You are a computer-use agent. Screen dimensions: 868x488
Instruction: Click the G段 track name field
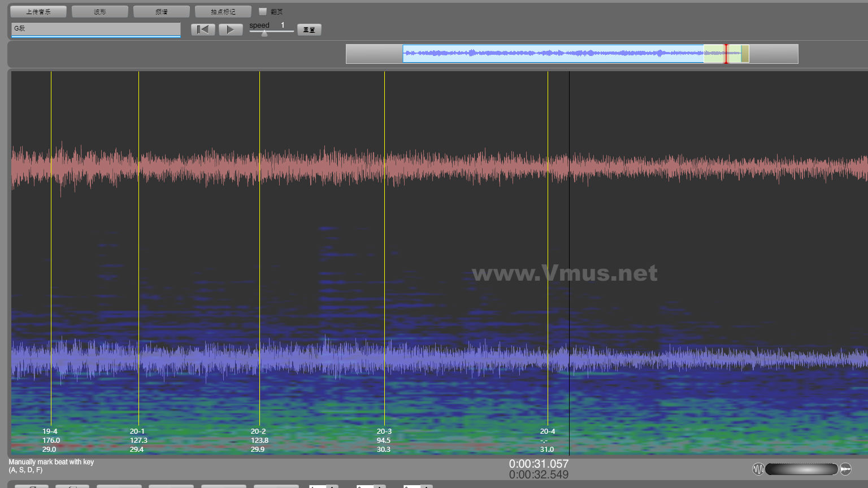point(96,29)
